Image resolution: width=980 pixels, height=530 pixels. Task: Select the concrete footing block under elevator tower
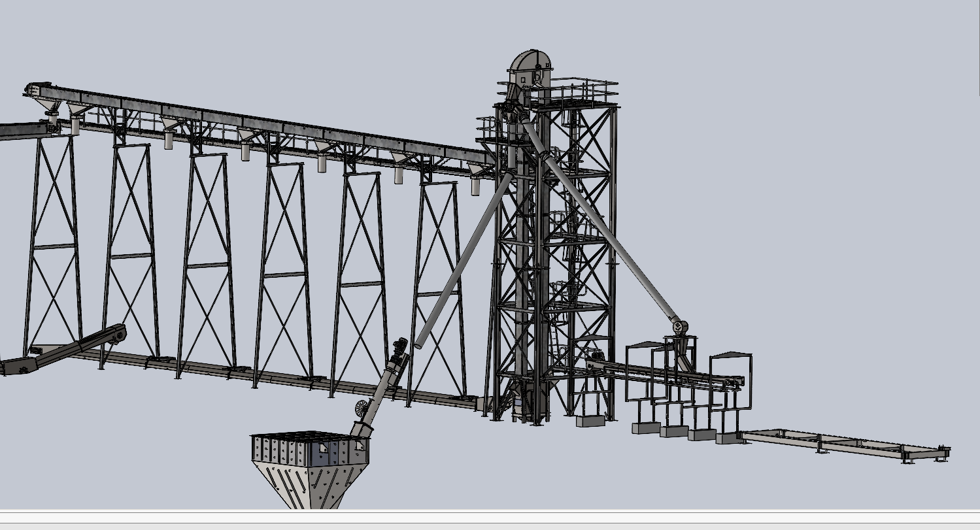tap(589, 421)
